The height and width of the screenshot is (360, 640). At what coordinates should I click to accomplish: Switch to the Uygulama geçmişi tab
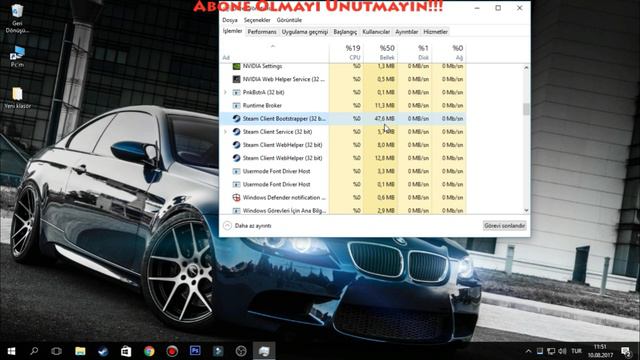pyautogui.click(x=305, y=32)
